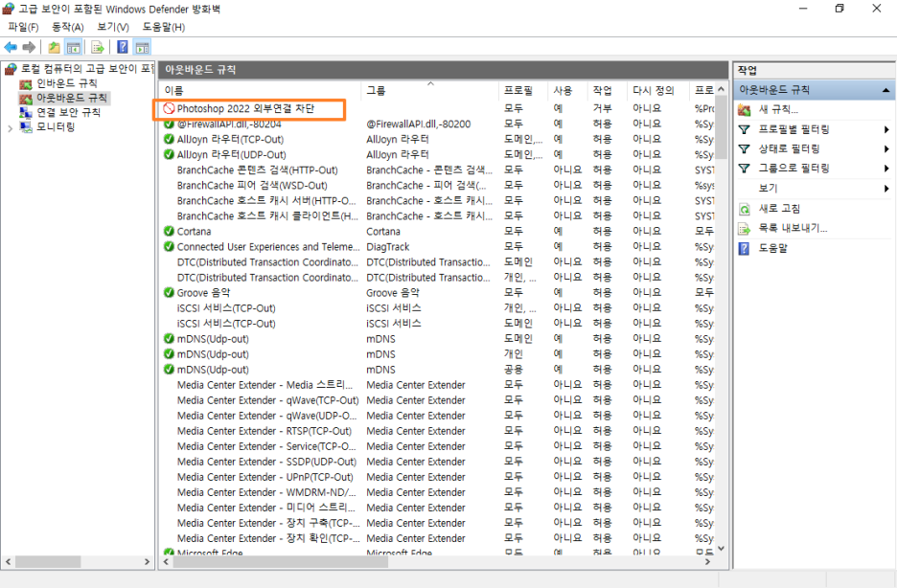
Task: Open the 도움말(H) menu
Action: (x=164, y=27)
